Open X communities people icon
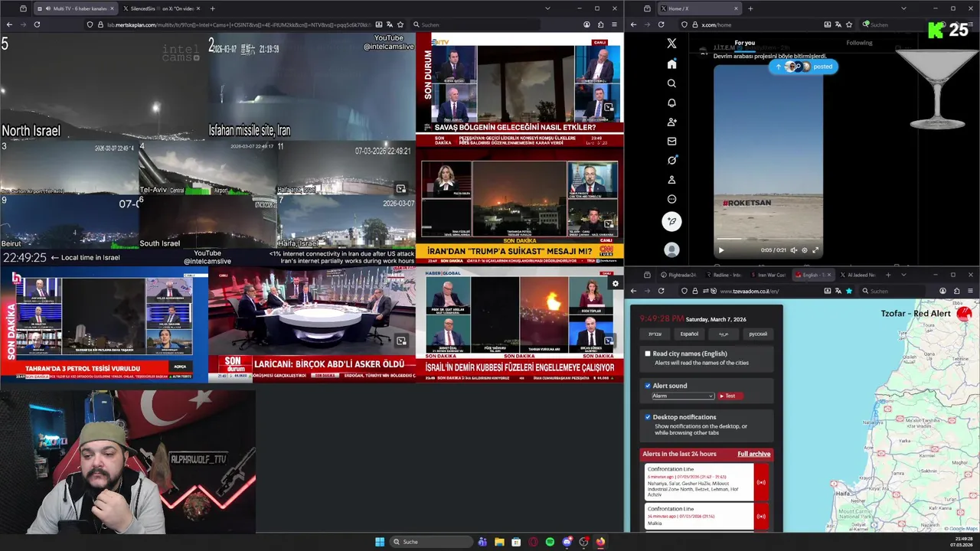The height and width of the screenshot is (551, 980). [671, 122]
